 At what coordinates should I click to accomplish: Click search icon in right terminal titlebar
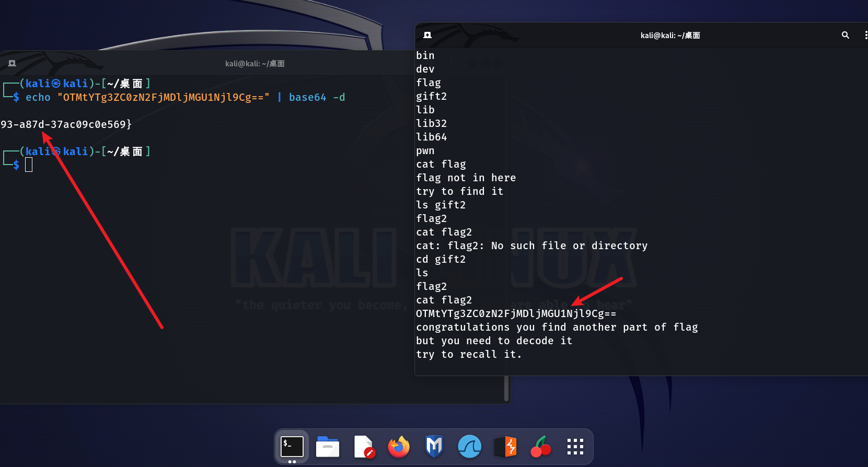click(x=846, y=35)
